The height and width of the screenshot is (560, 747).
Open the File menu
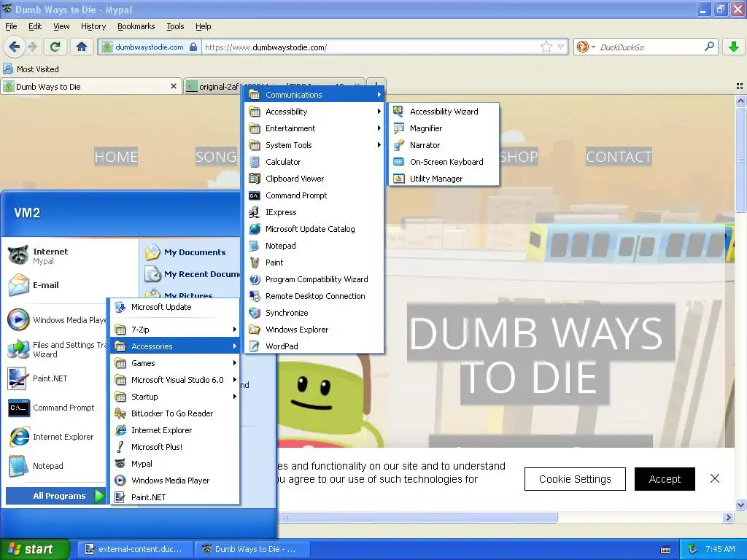pos(11,26)
